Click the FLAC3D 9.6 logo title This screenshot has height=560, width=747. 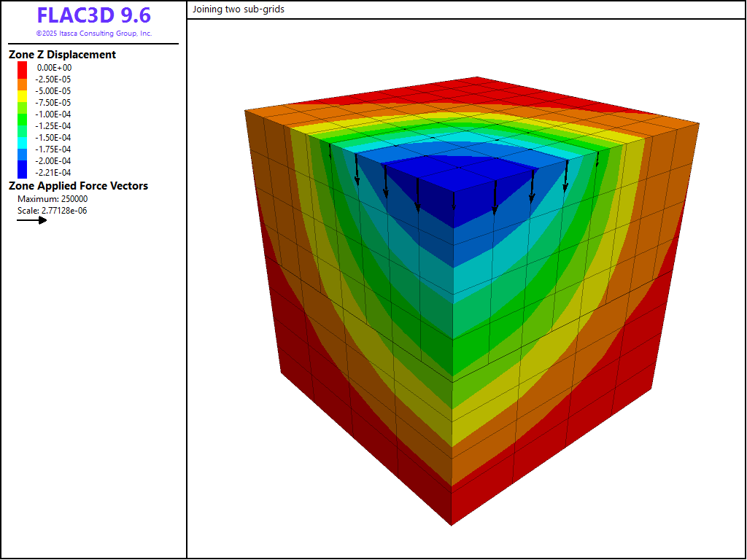[93, 16]
